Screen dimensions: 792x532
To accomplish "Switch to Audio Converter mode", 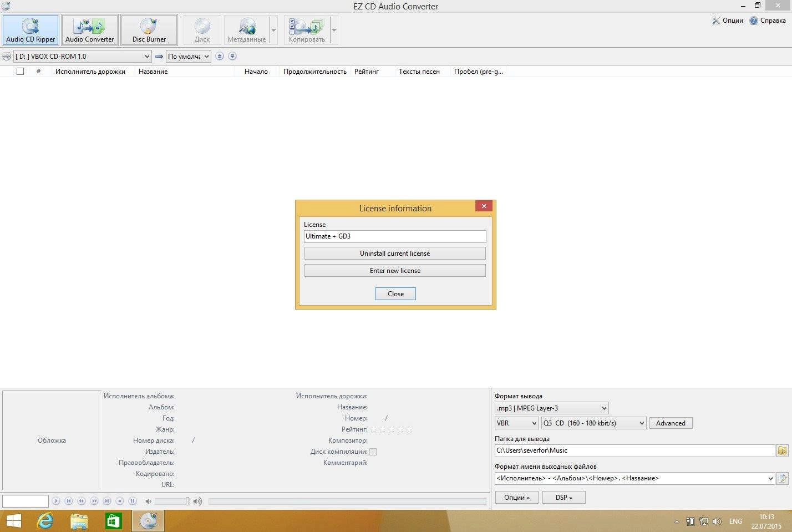I will coord(89,30).
